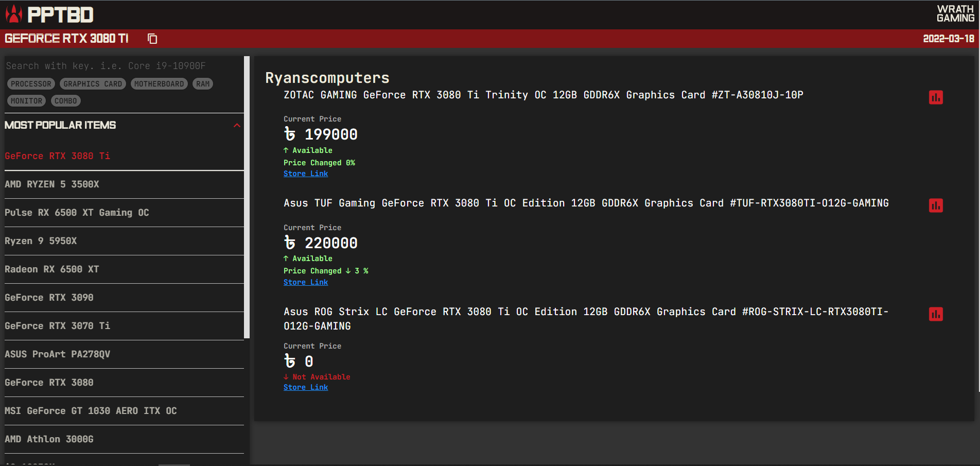Filter by Motherboard category chip
Viewport: 980px width, 466px height.
[159, 84]
